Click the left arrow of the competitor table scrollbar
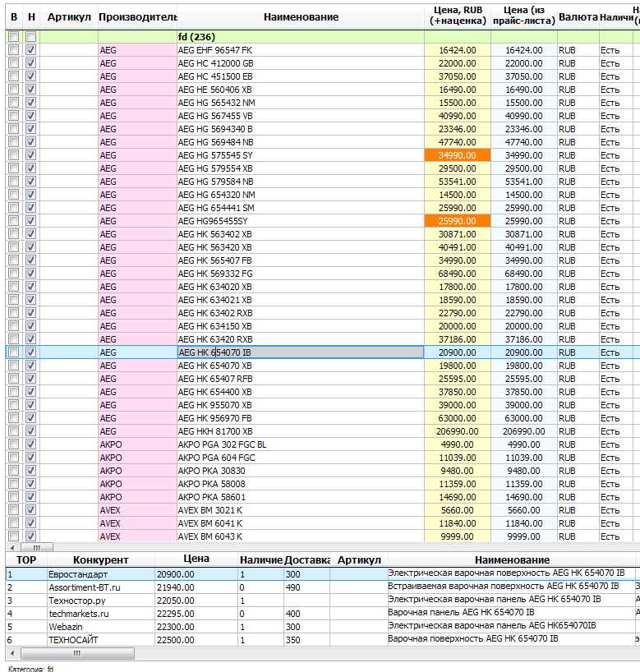This screenshot has height=672, width=640. (12, 654)
